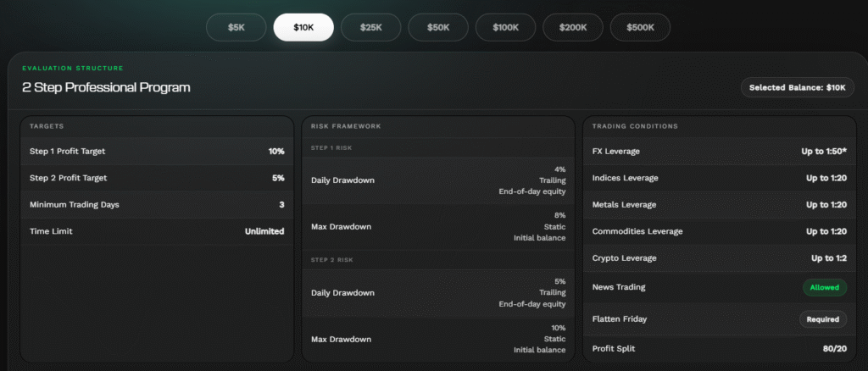
Task: Click the Minimum Trading Days label
Action: point(75,205)
